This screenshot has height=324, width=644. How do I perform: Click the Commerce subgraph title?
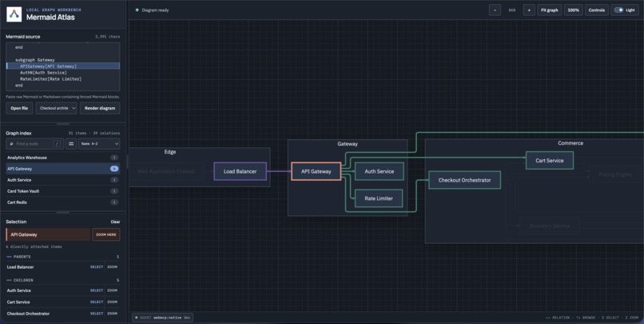coord(570,143)
